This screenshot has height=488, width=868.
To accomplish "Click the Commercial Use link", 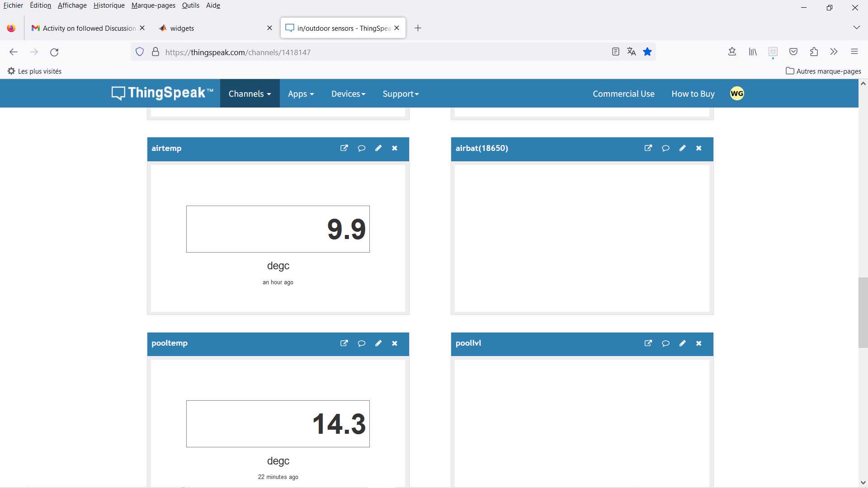I will [x=623, y=94].
